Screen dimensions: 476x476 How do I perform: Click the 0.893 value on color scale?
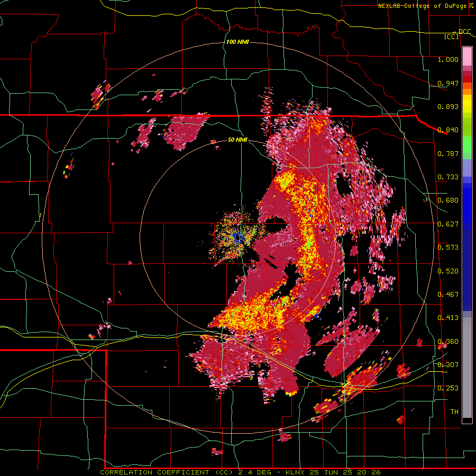tap(448, 106)
